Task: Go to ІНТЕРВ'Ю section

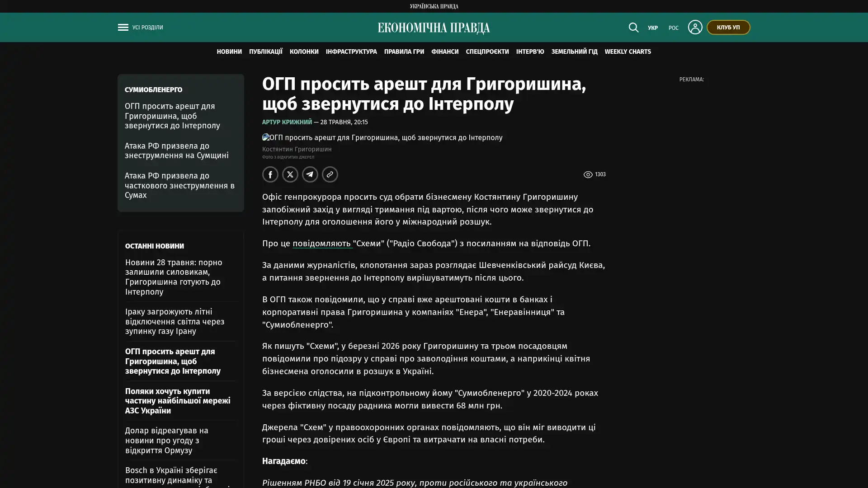Action: coord(530,52)
